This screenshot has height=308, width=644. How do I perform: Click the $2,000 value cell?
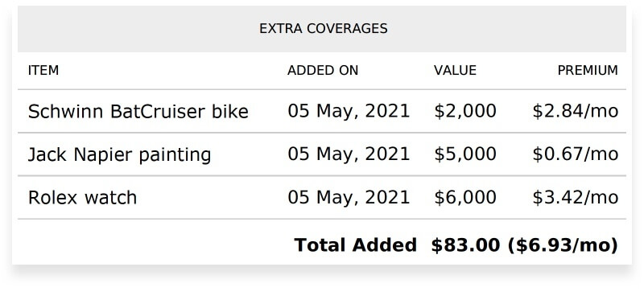coord(465,111)
